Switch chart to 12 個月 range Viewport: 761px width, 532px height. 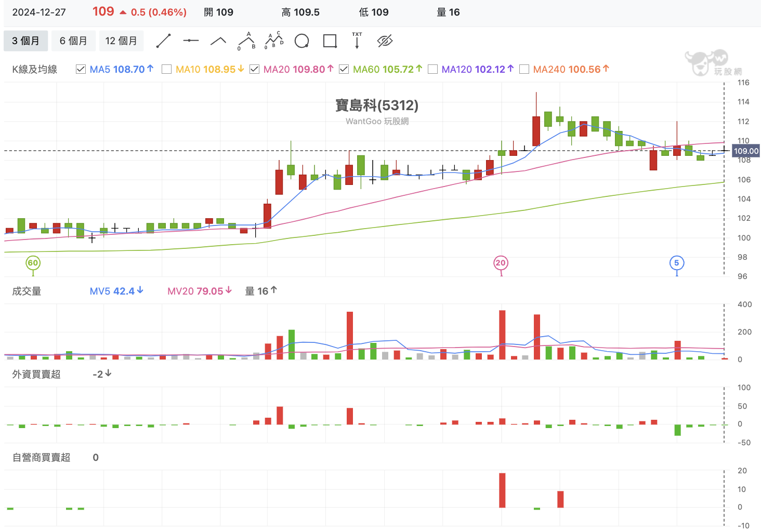[x=121, y=41]
